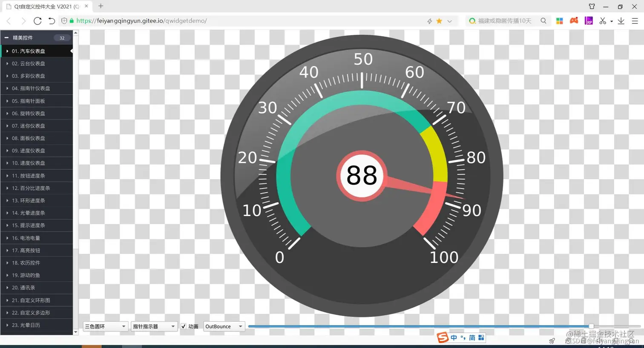Select the Qt自定义控件大全 V2021 tab

coord(47,6)
